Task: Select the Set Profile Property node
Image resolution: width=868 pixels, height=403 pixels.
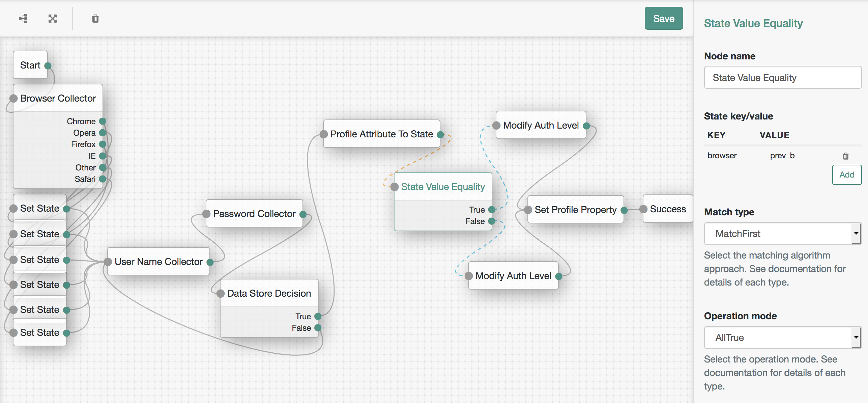Action: (575, 210)
